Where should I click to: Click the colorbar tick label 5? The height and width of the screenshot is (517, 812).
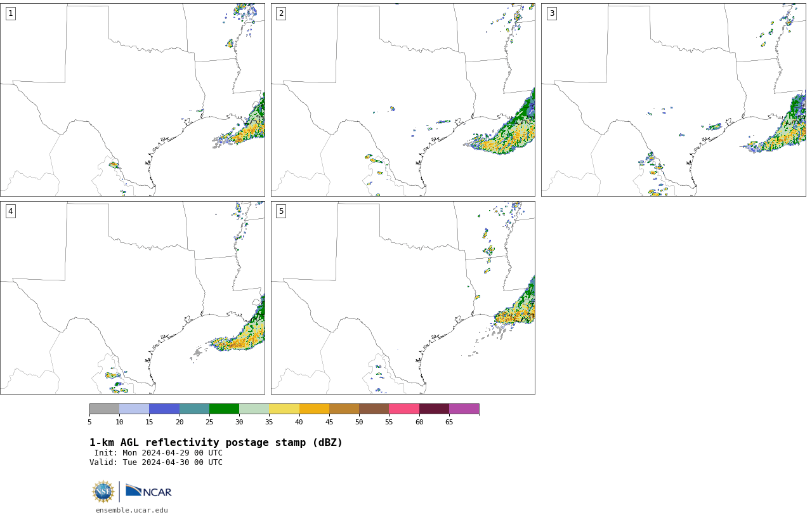89,422
